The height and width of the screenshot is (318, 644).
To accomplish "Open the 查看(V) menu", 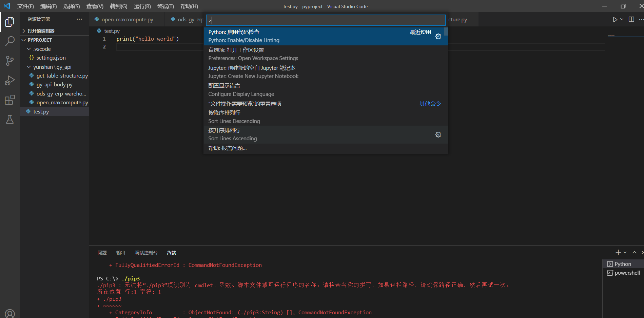I will point(95,6).
